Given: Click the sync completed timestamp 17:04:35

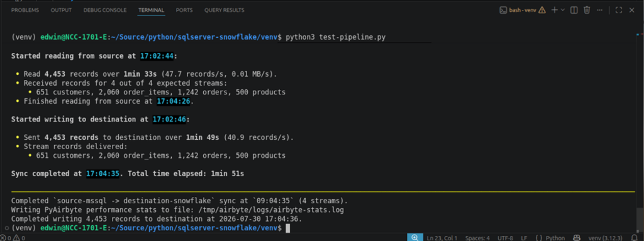Looking at the screenshot, I should pyautogui.click(x=103, y=174).
